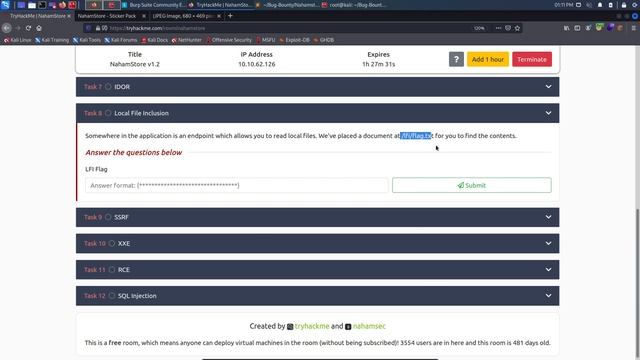Expand Task 10 XXE chevron
The image size is (640, 360).
click(548, 243)
